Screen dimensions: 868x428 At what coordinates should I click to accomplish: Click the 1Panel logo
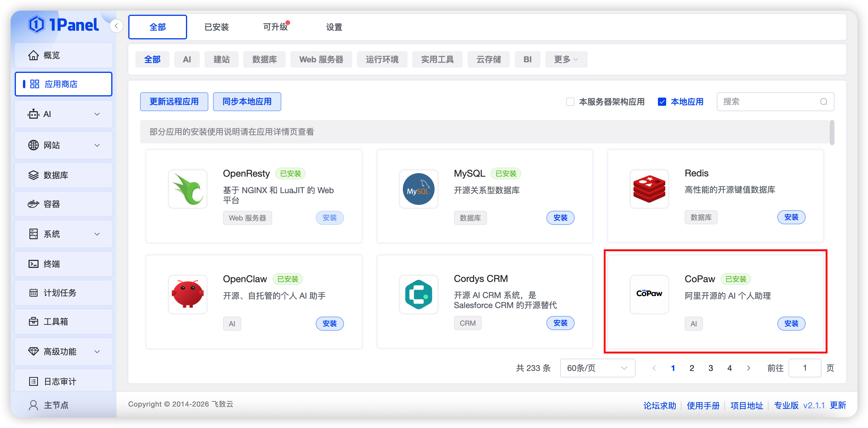[x=64, y=24]
